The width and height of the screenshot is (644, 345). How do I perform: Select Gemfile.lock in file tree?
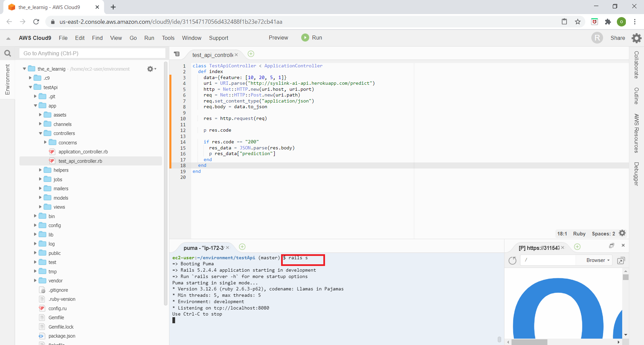coord(61,327)
